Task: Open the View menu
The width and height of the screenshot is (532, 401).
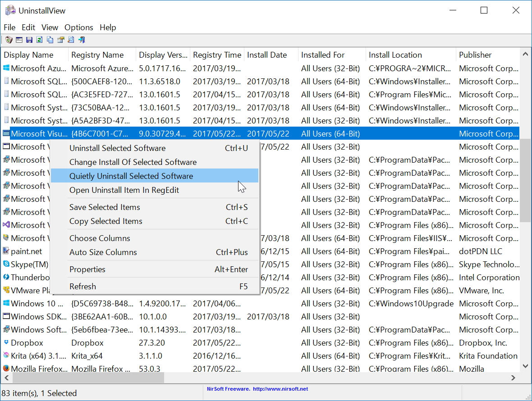Action: (50, 27)
